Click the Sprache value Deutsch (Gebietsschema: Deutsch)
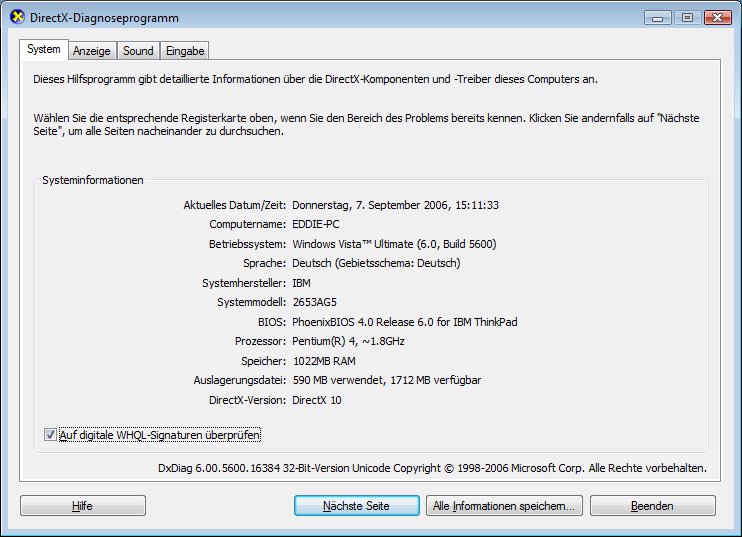The width and height of the screenshot is (742, 537). tap(376, 263)
